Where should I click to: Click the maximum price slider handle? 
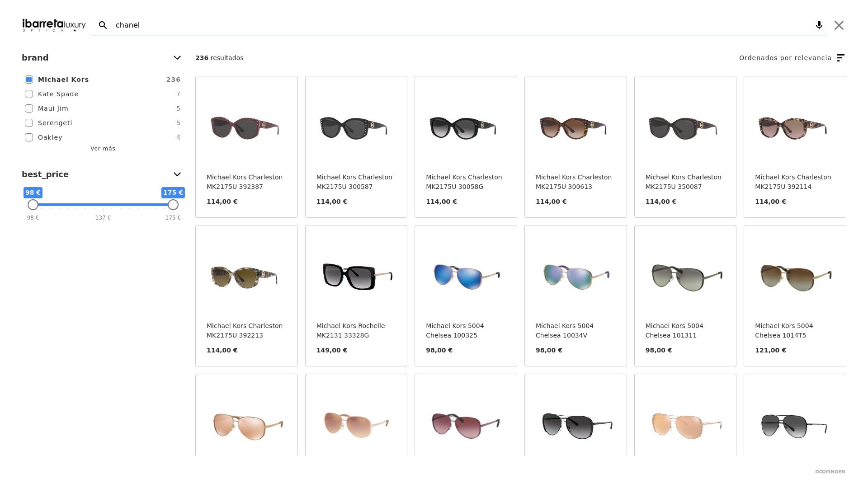(x=173, y=205)
